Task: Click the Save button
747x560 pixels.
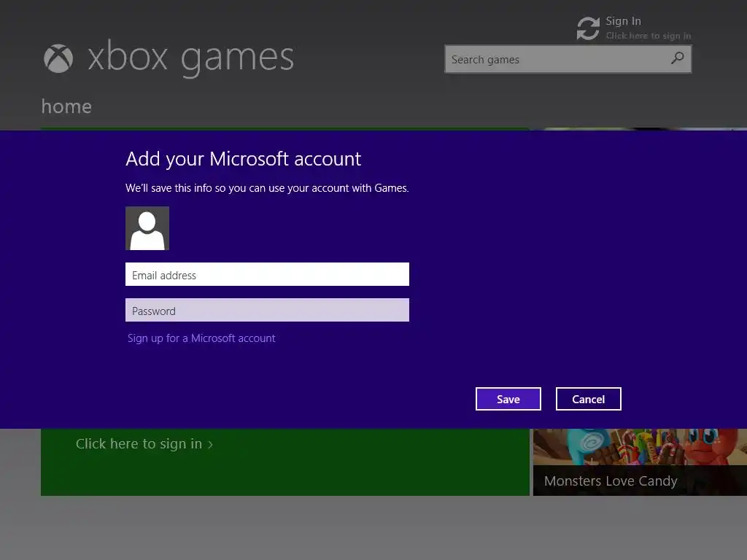Action: 508,399
